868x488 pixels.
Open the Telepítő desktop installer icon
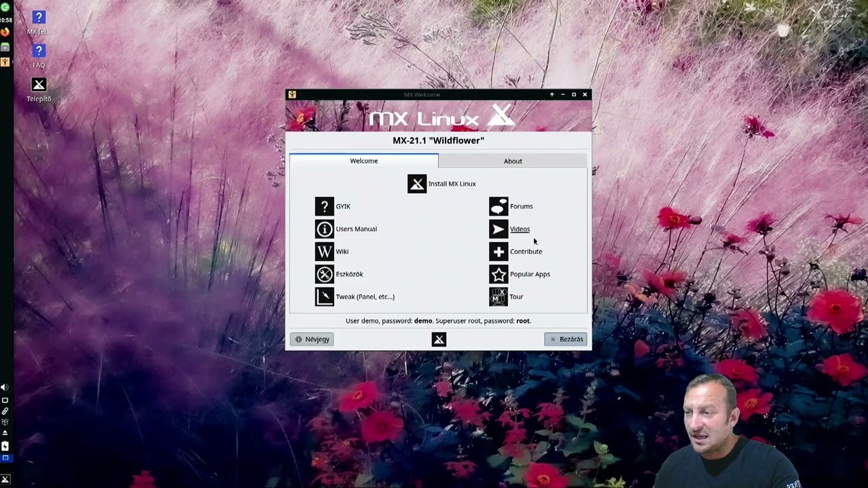[x=39, y=89]
